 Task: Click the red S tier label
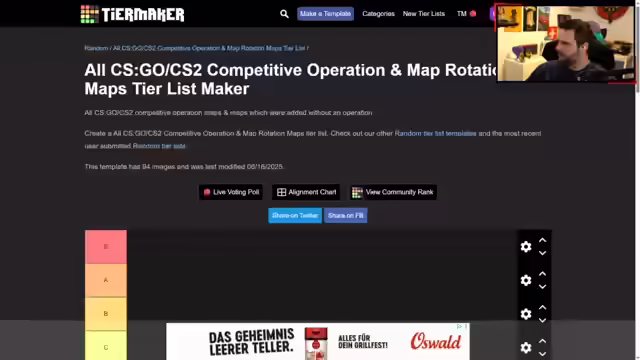106,247
